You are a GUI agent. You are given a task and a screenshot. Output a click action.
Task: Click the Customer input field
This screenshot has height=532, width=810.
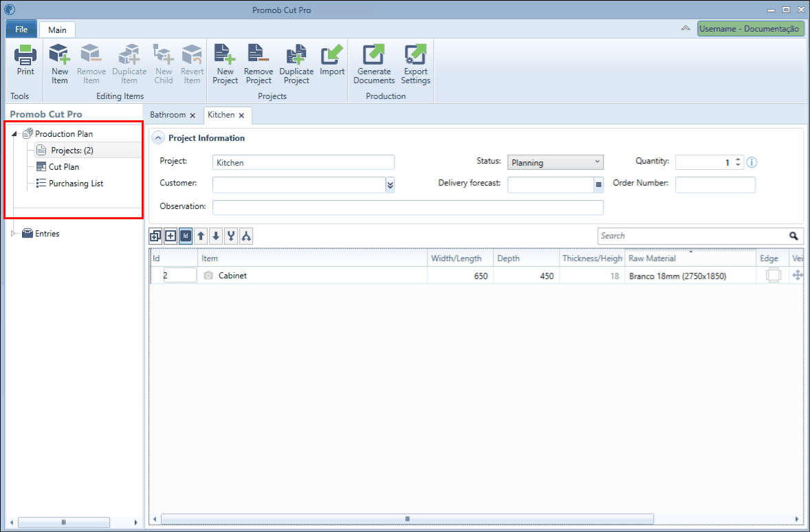(299, 184)
